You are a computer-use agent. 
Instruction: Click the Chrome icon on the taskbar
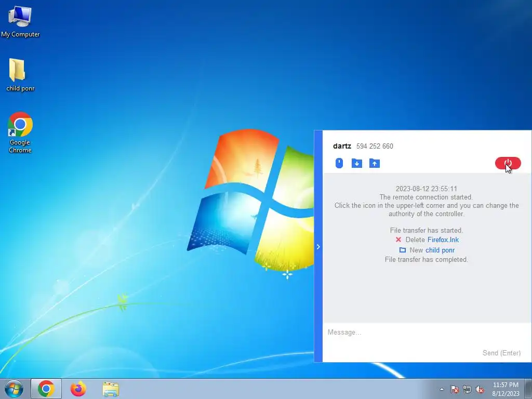[x=46, y=389]
